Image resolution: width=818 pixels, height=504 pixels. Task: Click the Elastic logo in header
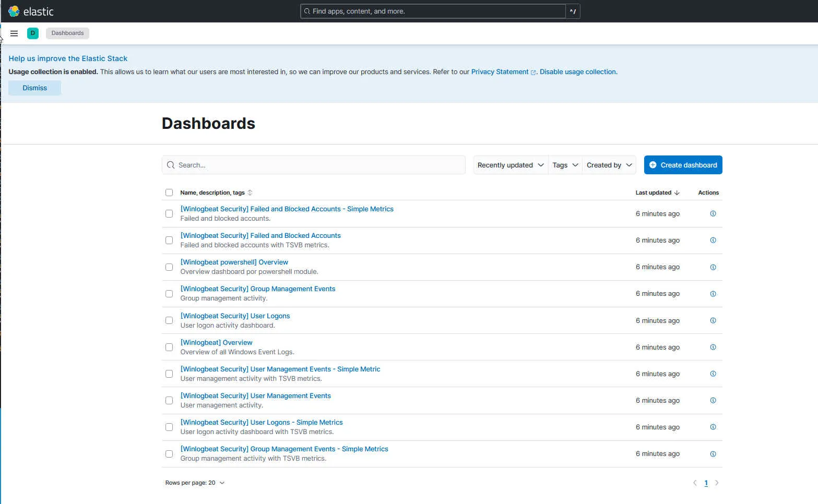pos(31,11)
